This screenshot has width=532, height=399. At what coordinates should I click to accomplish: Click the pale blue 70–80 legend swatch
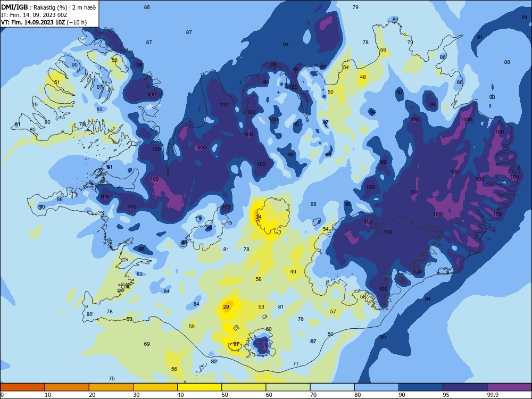(x=332, y=387)
